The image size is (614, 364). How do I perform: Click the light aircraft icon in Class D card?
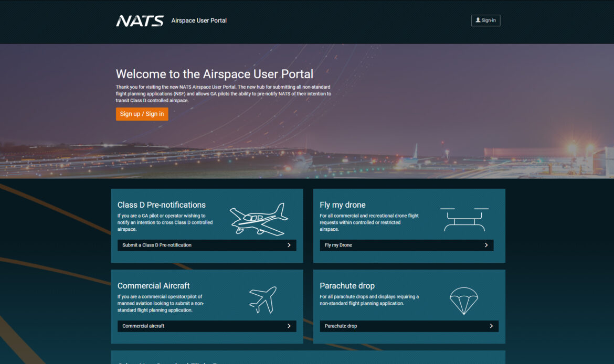[x=259, y=219]
